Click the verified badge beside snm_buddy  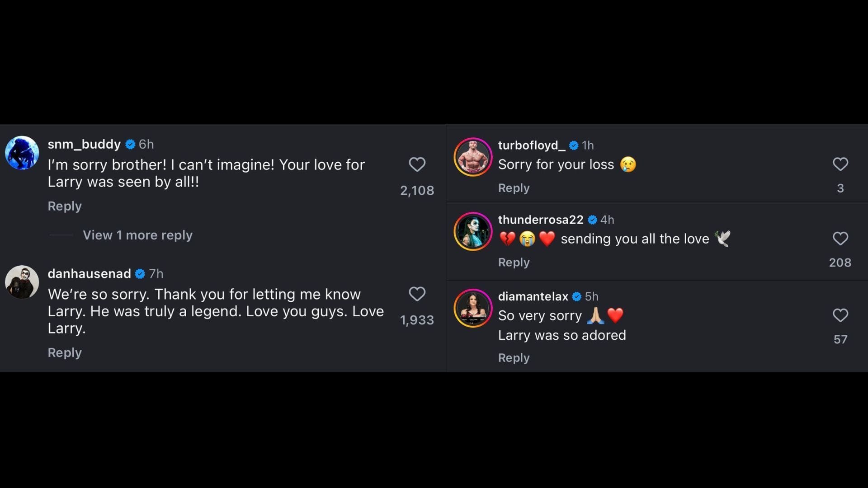(x=130, y=145)
